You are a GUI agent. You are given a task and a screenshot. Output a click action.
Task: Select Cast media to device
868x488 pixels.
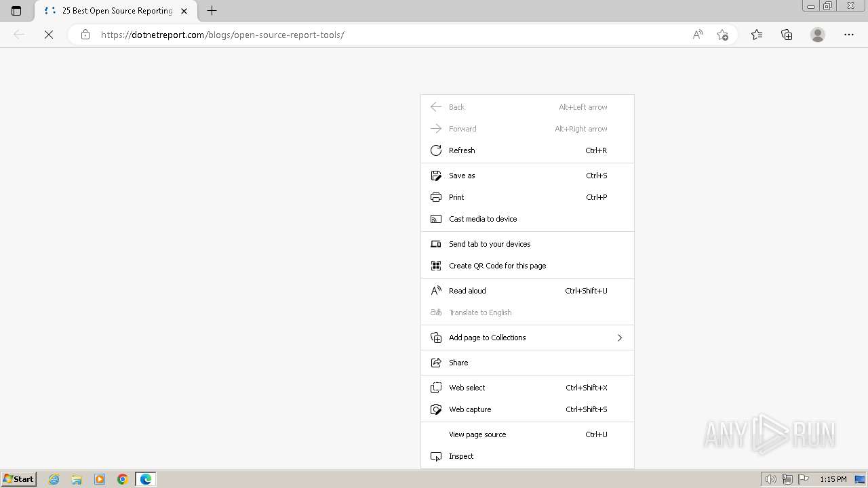click(528, 219)
